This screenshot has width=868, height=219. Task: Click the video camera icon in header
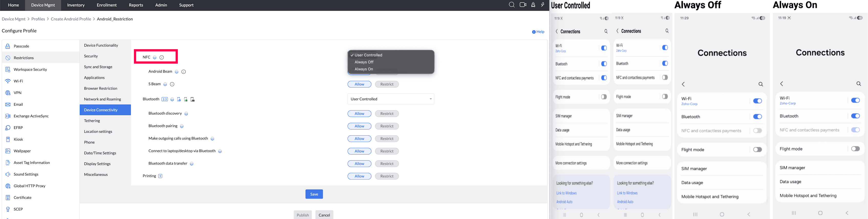[x=523, y=5]
